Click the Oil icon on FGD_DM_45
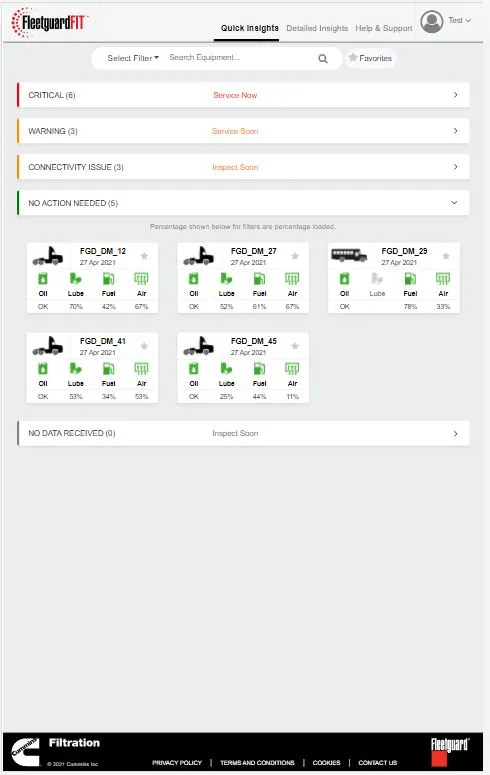The width and height of the screenshot is (490, 775). tap(194, 369)
